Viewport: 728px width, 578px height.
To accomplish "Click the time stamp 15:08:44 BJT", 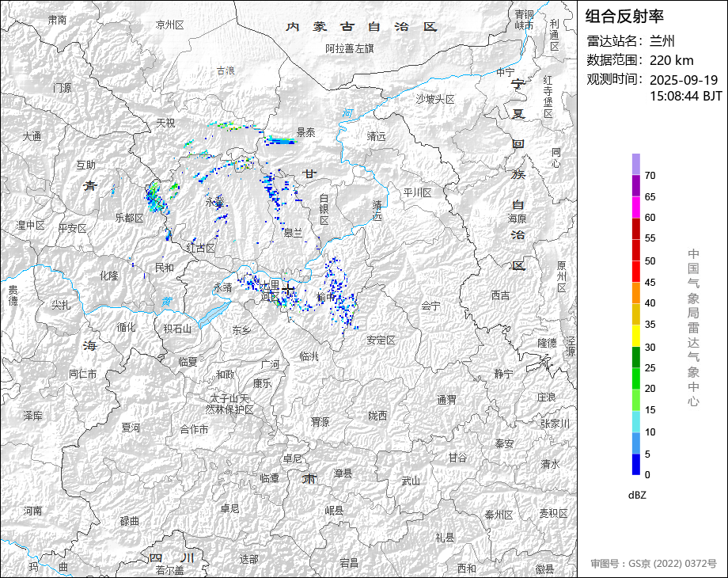I will click(686, 96).
